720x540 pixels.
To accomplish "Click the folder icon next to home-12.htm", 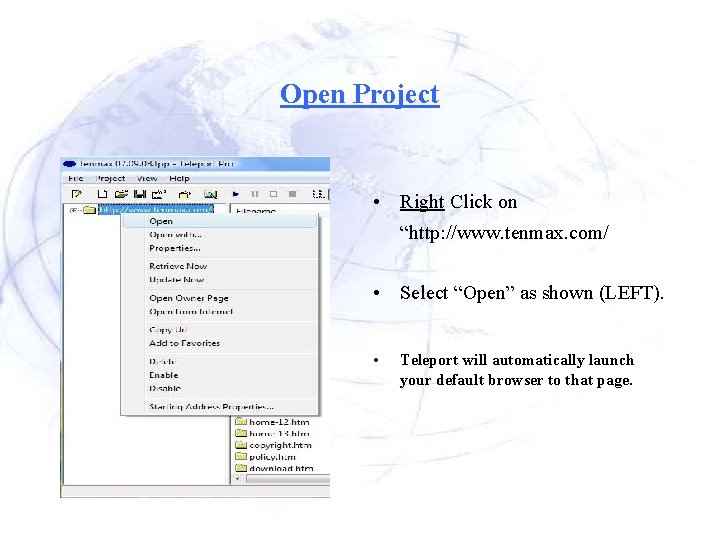I will click(241, 421).
